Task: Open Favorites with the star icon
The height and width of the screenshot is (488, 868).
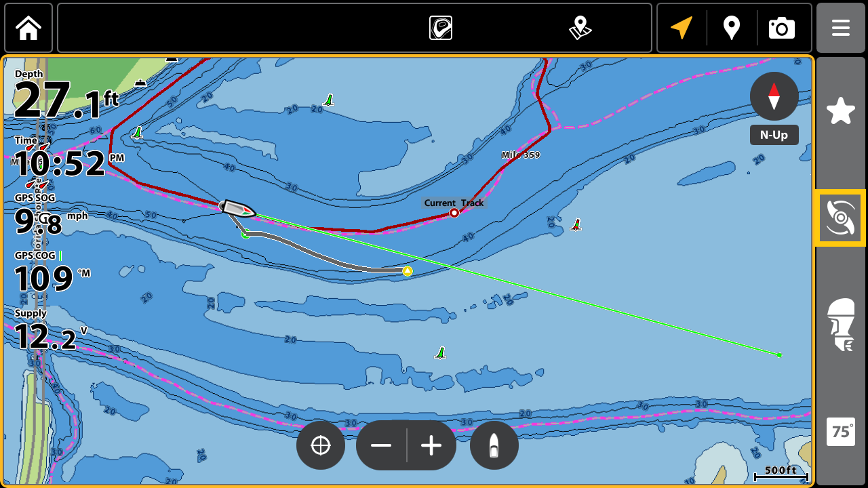Action: tap(841, 110)
